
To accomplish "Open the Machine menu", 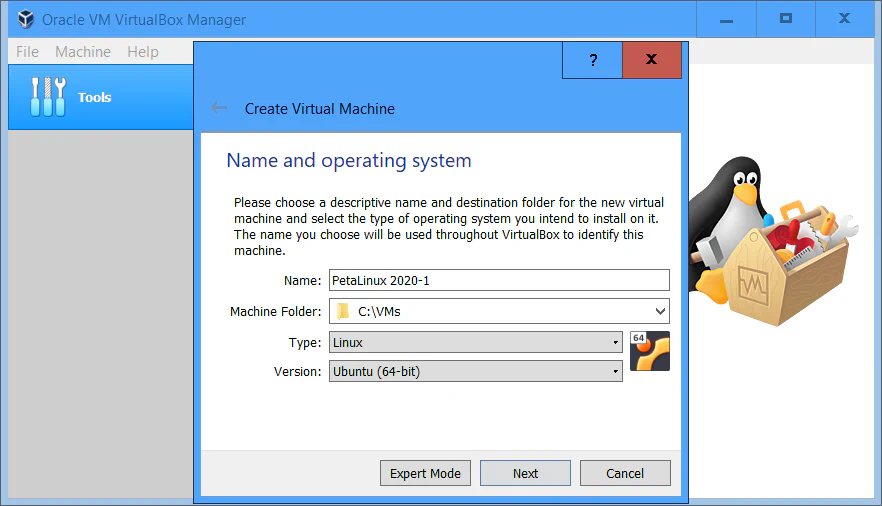I will [x=83, y=52].
